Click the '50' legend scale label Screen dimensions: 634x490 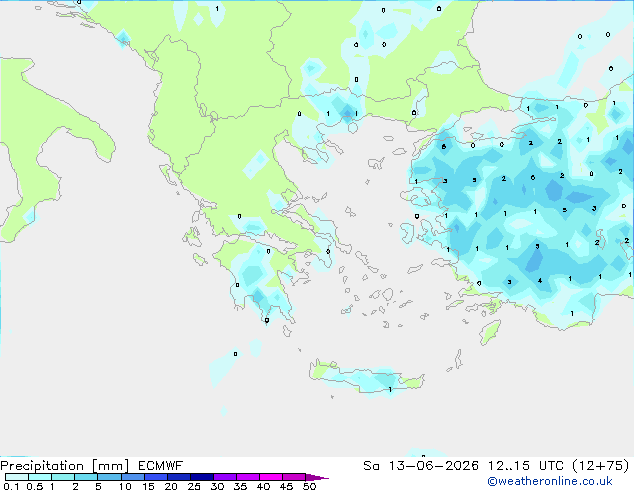[x=310, y=486]
